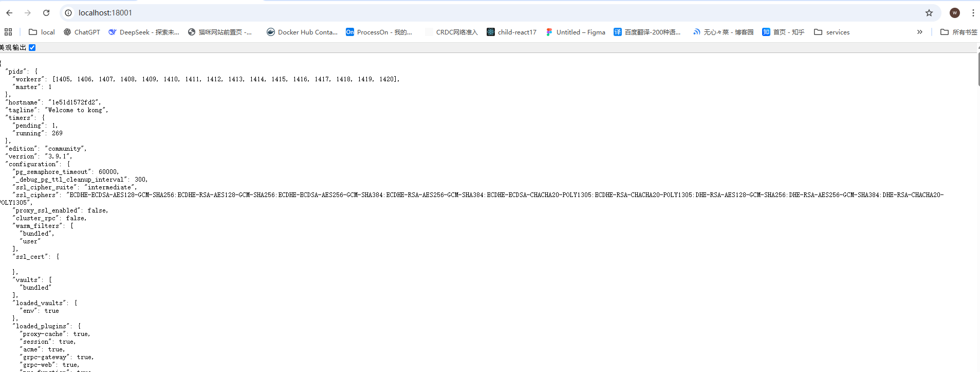This screenshot has height=372, width=980.
Task: Bookmark this page with the star icon
Action: pos(929,13)
